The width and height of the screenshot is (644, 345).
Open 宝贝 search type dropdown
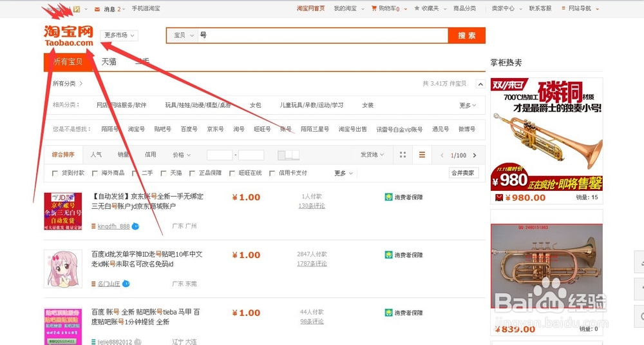point(183,35)
